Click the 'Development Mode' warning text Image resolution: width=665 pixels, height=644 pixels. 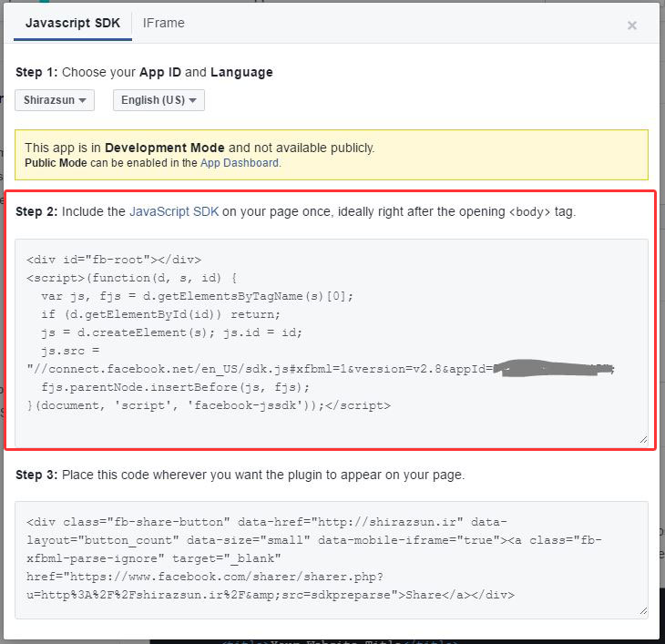pos(165,148)
